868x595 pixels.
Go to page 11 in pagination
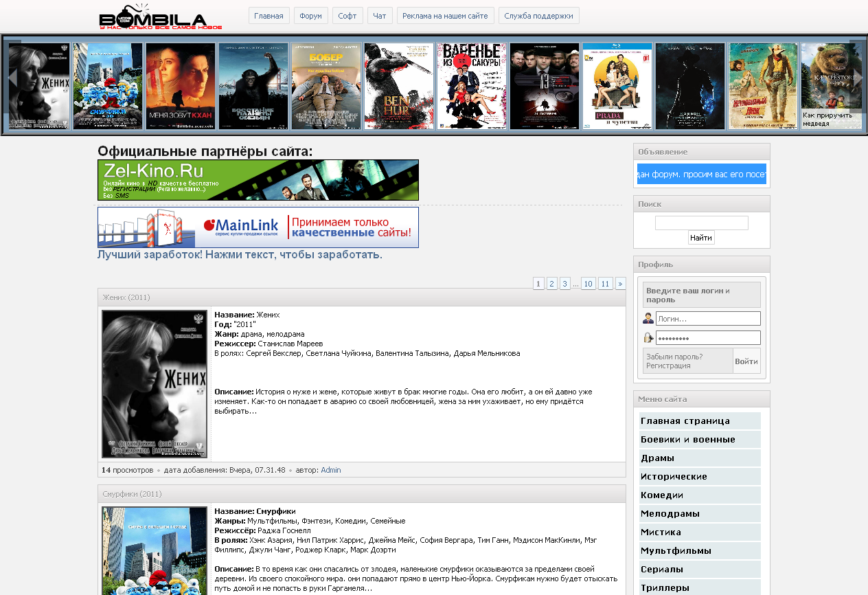[605, 283]
